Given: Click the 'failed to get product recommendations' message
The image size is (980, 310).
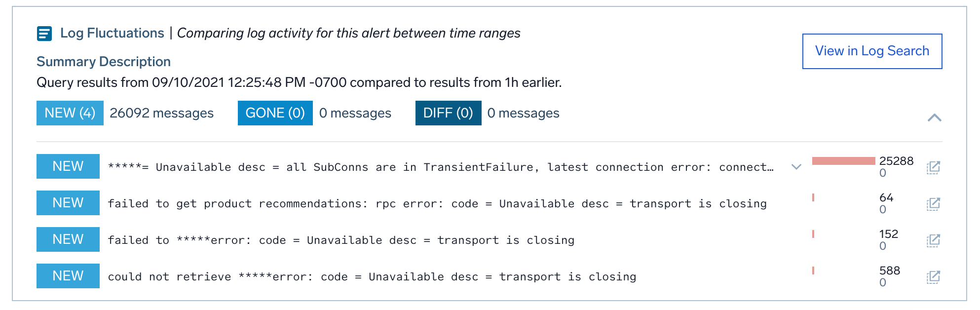Looking at the screenshot, I should tap(437, 204).
